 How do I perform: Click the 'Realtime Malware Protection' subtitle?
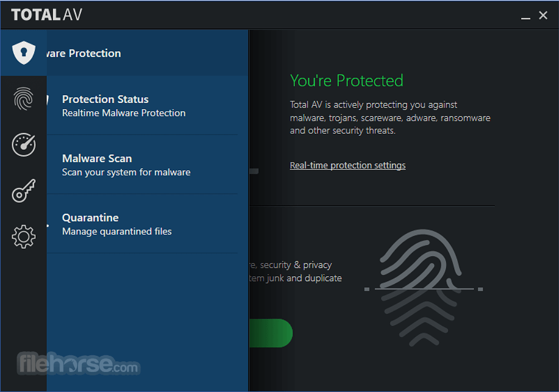click(124, 113)
